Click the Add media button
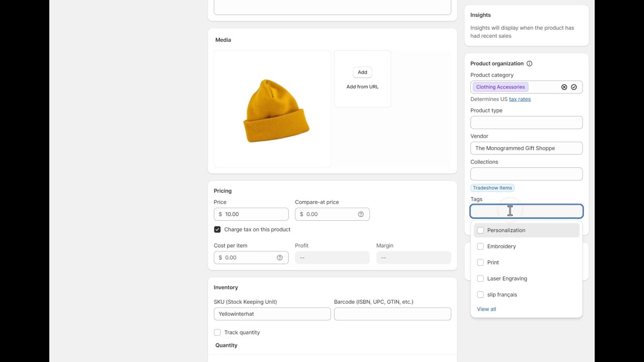This screenshot has height=362, width=644. (362, 72)
